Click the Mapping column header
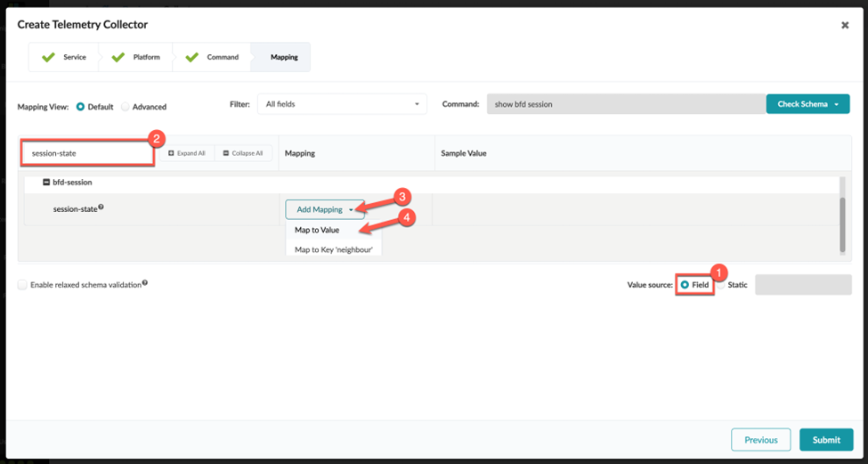Viewport: 868px width, 464px height. click(x=300, y=153)
